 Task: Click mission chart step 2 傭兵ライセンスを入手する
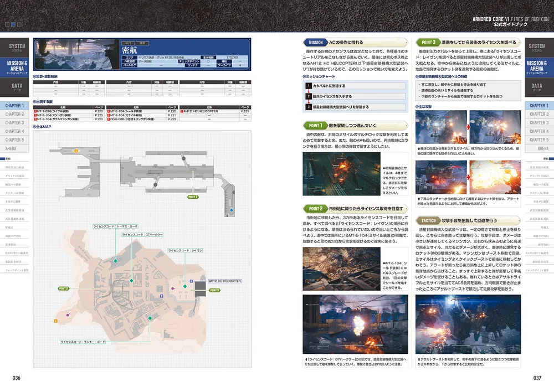pyautogui.click(x=356, y=96)
